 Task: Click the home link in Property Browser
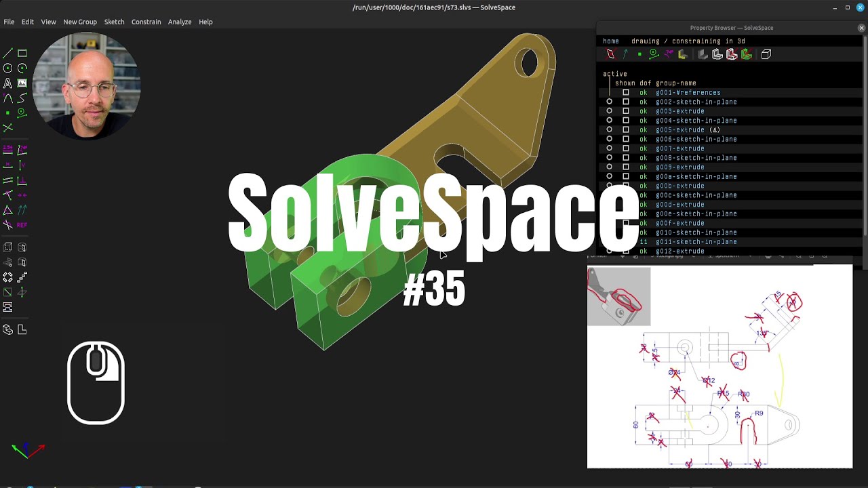tap(611, 41)
